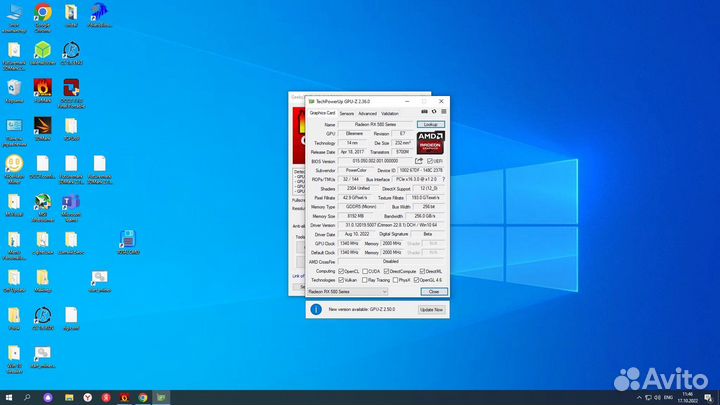Toggle the OpenGL 4.6 checkbox
Screen dimensions: 720x405
416,280
